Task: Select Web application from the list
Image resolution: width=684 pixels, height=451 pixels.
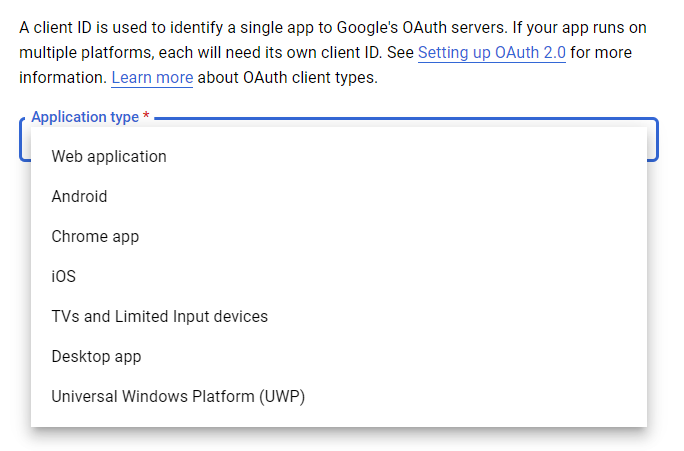Action: tap(339, 157)
